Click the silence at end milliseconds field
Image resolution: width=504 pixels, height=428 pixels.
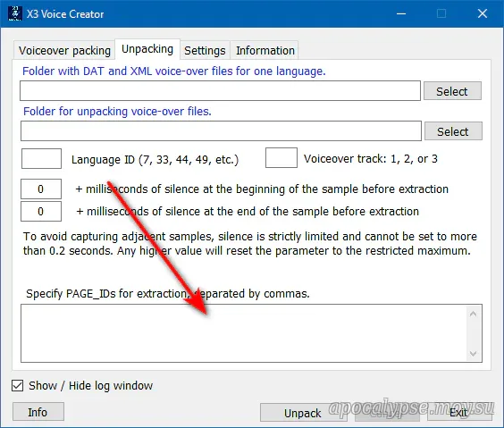tap(41, 212)
